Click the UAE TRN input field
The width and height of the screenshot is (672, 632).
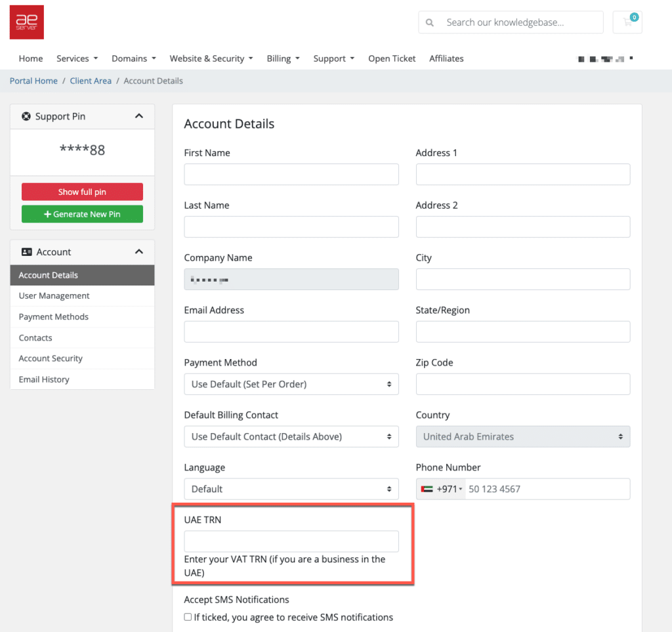tap(291, 541)
